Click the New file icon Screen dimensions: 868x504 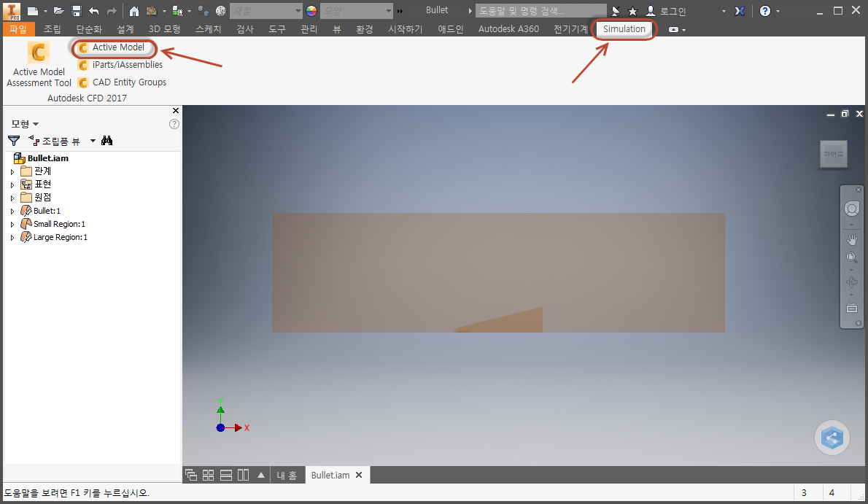pyautogui.click(x=34, y=10)
